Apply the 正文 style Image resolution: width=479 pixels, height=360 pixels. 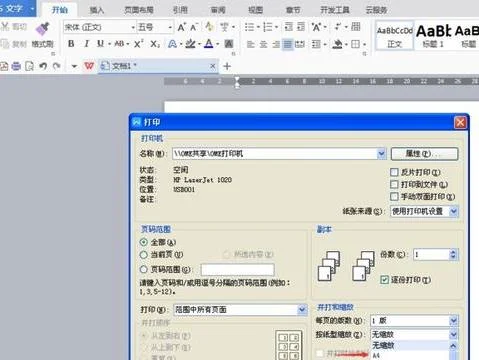tap(394, 36)
